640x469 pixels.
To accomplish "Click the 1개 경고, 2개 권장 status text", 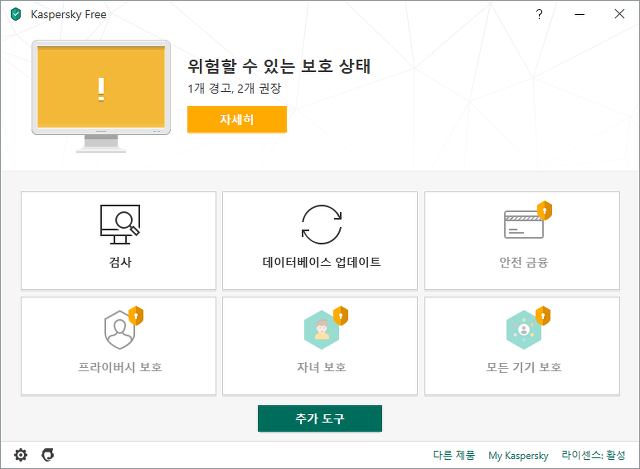I will point(234,89).
